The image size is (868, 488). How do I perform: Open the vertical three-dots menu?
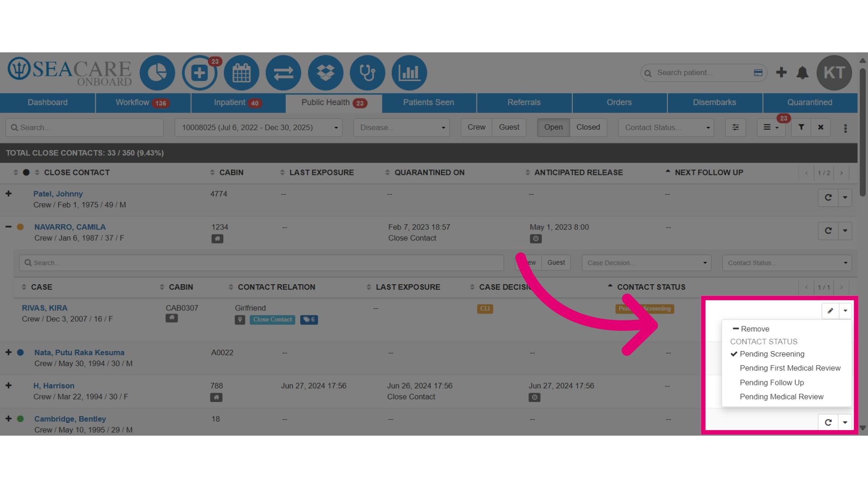[845, 128]
